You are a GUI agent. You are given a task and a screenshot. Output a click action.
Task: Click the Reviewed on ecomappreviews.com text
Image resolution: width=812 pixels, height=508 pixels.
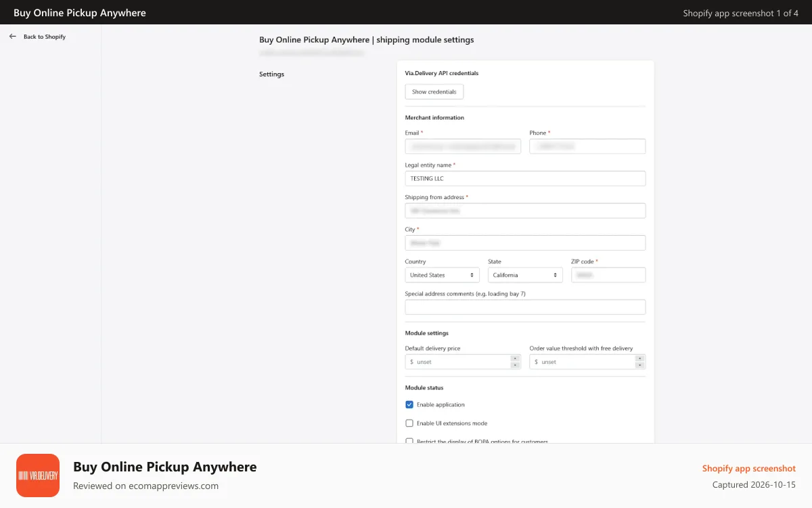146,486
